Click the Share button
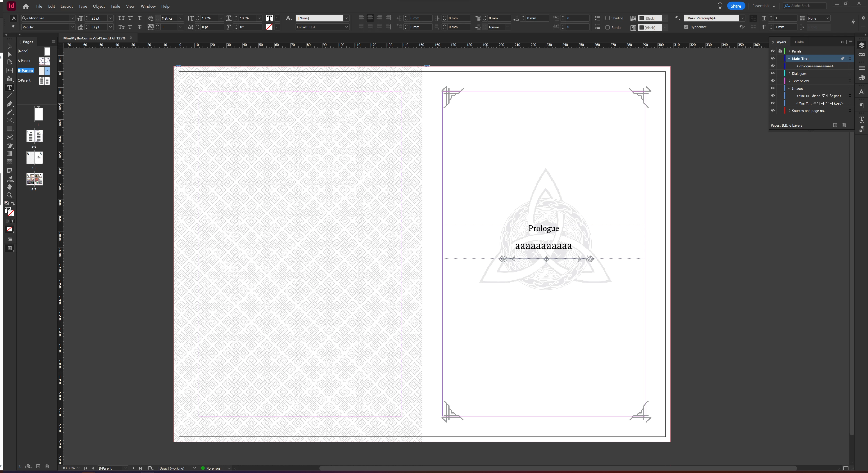 [736, 6]
